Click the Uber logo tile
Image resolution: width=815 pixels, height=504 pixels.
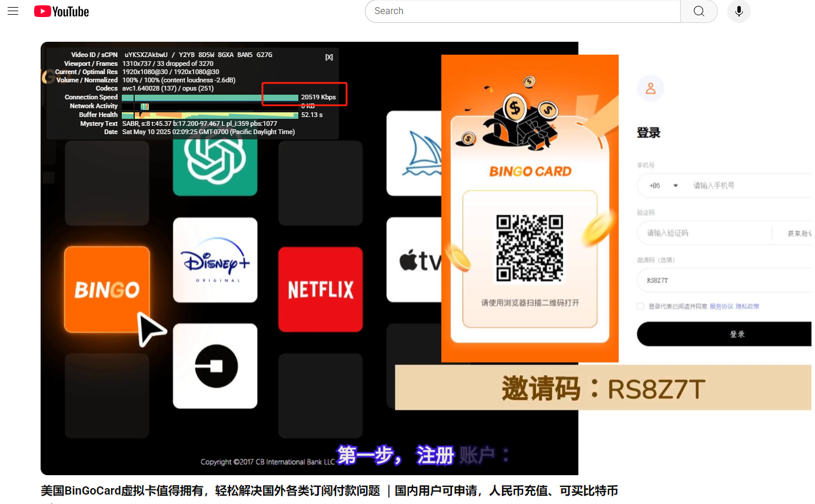coord(215,366)
